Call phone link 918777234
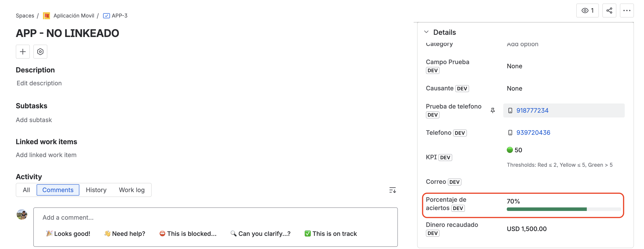This screenshot has height=249, width=644. 532,110
